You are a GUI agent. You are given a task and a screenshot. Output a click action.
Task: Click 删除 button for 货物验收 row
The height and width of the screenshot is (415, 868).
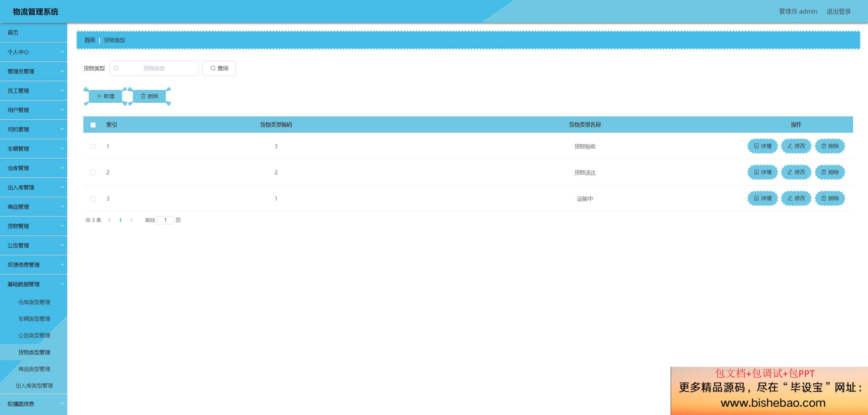click(830, 146)
